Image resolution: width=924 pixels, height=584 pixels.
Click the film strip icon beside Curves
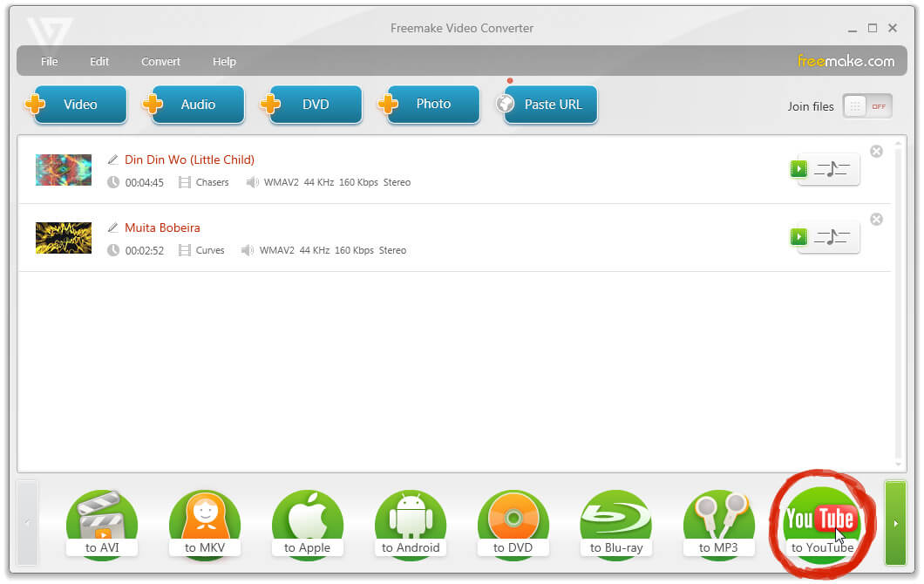185,250
